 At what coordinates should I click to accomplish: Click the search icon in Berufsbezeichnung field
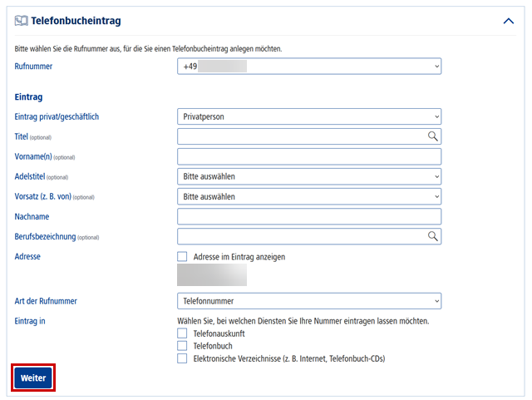(x=432, y=237)
